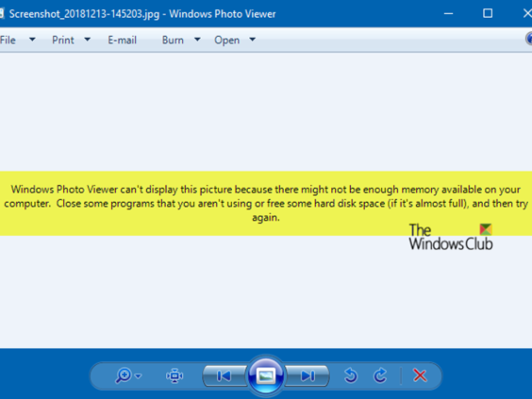Click the magnifier zoom icon
Viewport: 532px width, 399px height.
click(x=123, y=376)
